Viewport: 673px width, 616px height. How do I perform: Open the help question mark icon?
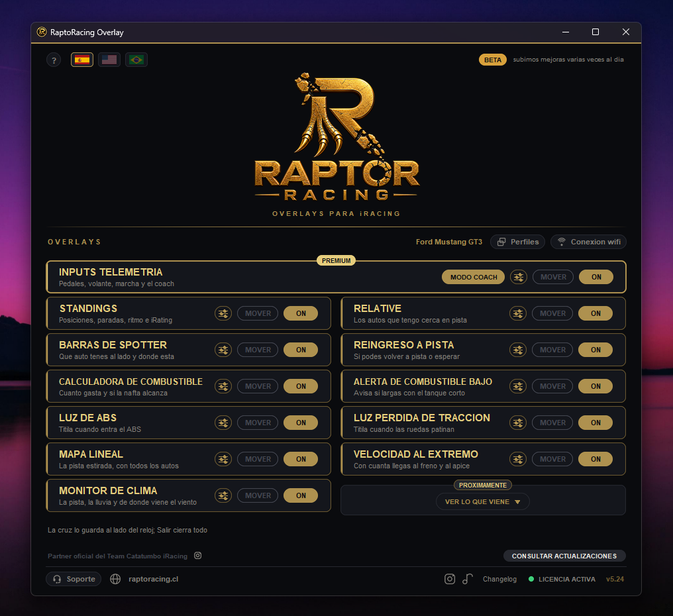[x=54, y=60]
